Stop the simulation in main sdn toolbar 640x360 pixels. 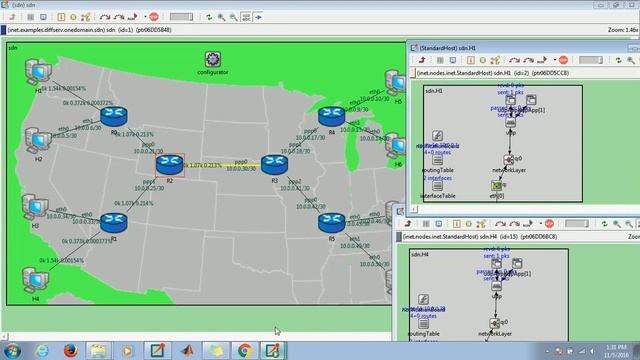click(x=154, y=17)
